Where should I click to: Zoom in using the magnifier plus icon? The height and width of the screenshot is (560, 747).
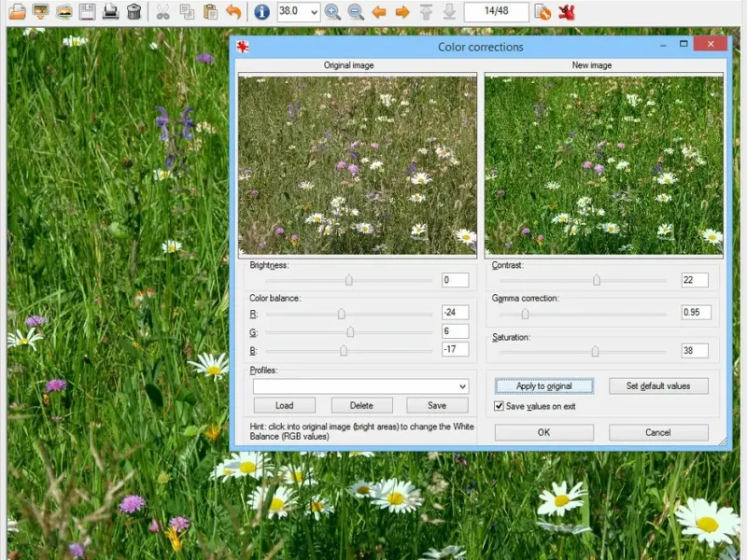pos(332,12)
